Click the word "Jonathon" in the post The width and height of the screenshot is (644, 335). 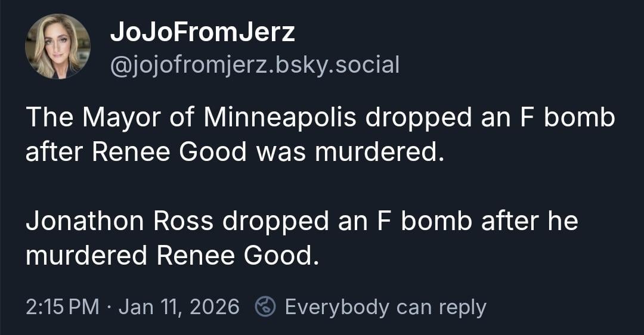pyautogui.click(x=85, y=221)
